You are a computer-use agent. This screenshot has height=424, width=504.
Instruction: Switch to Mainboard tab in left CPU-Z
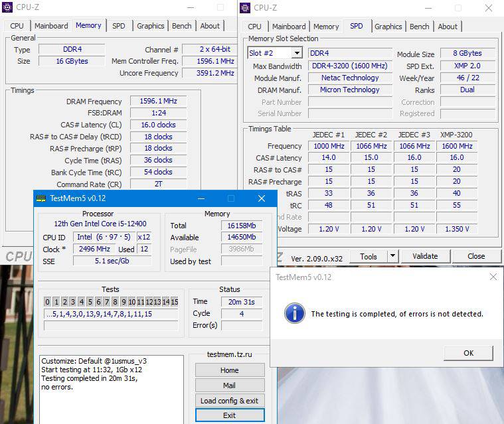(x=51, y=26)
